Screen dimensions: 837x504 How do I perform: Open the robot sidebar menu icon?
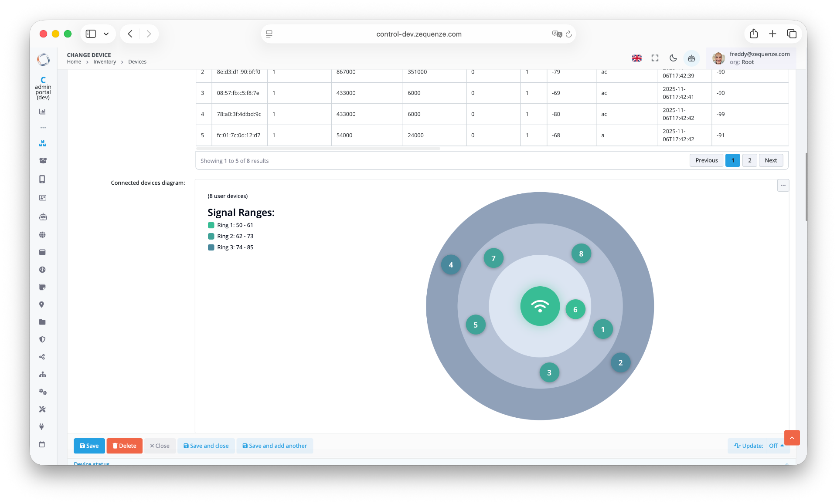pyautogui.click(x=43, y=216)
